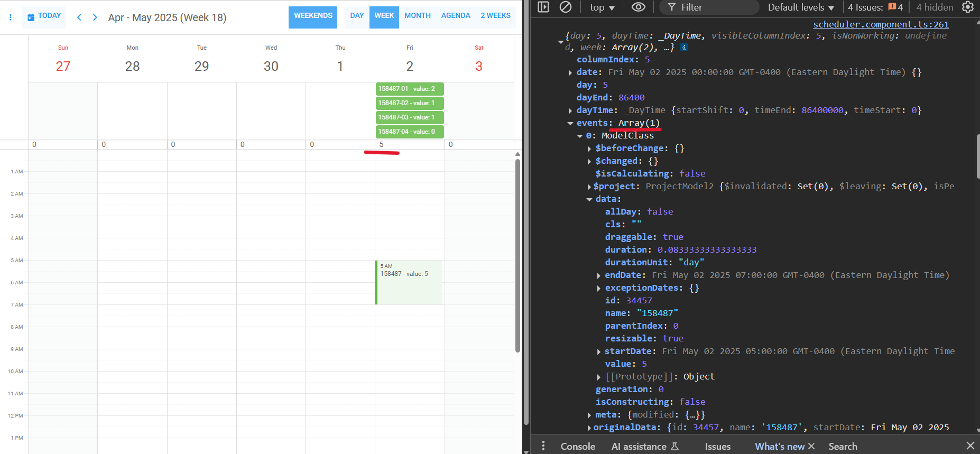Open all-day event 158487-04 value 0
Viewport: 980px width, 454px height.
point(410,132)
